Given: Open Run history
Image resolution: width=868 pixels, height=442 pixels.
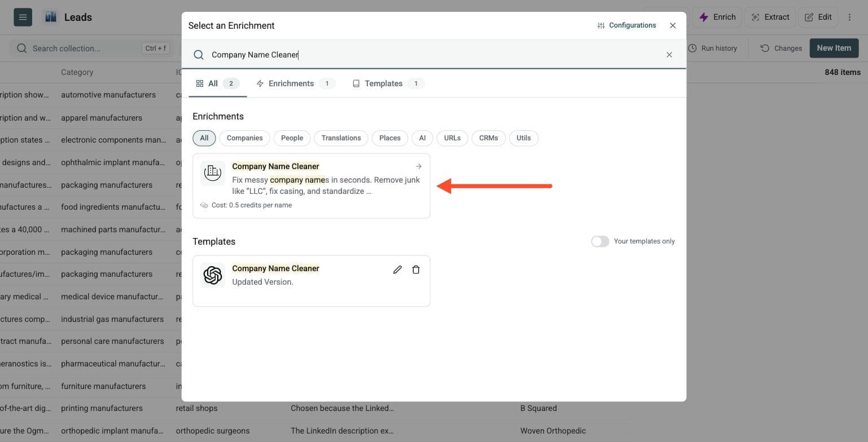Looking at the screenshot, I should (712, 48).
